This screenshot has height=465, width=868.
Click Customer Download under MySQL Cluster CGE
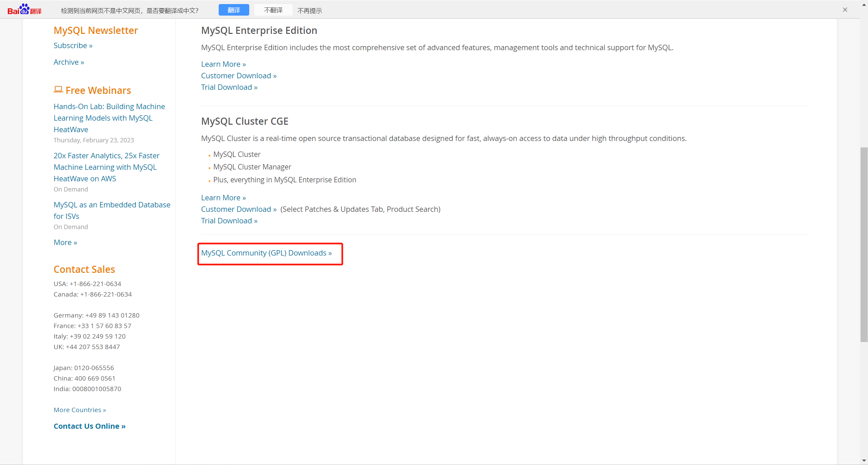point(239,209)
